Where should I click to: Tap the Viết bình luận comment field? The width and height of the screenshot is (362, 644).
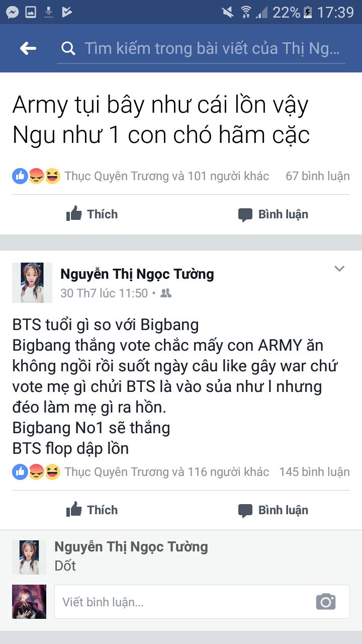[x=202, y=602]
